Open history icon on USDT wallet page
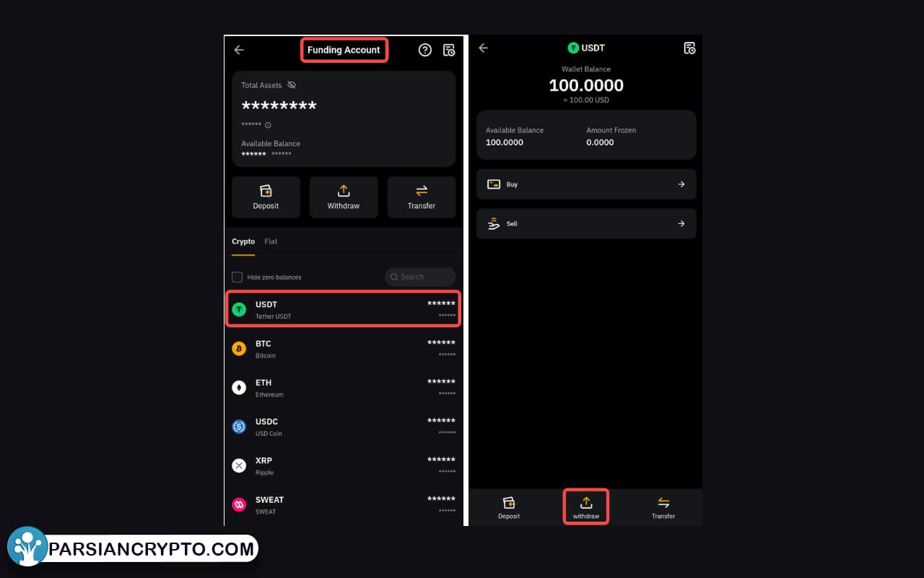 click(689, 48)
